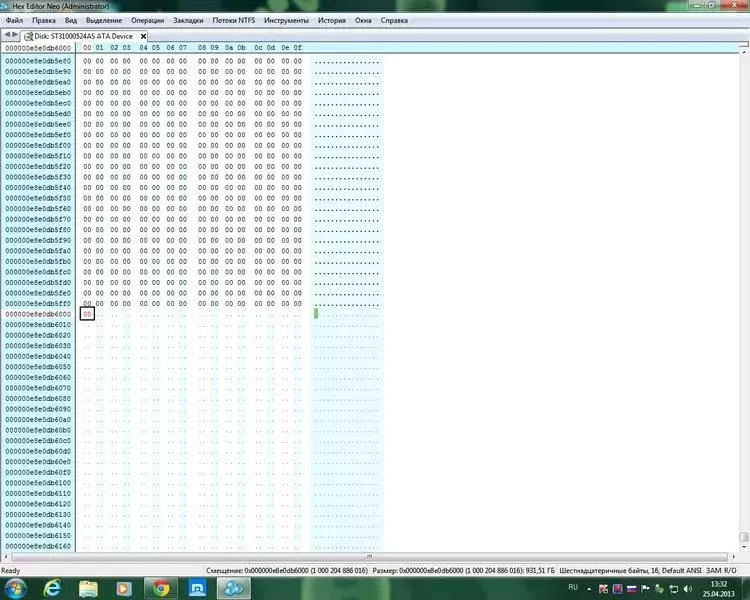
Task: Click first byte of row 000000e8e0db5f10
Action: pos(87,156)
